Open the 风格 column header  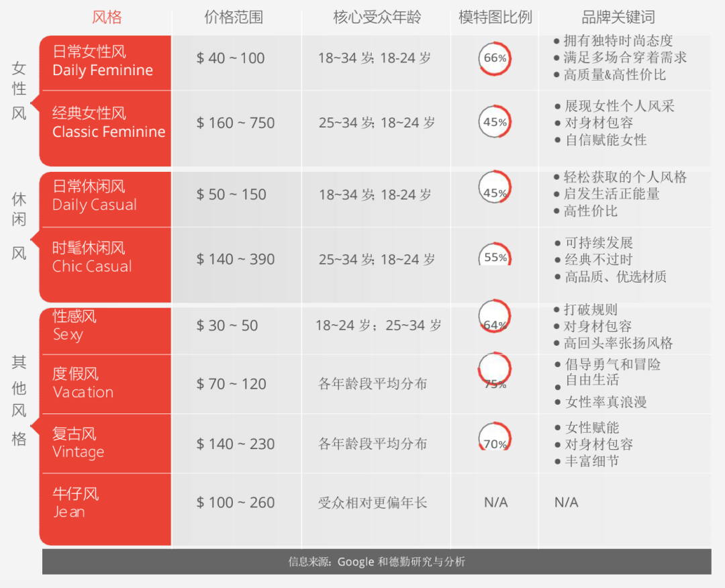point(106,17)
